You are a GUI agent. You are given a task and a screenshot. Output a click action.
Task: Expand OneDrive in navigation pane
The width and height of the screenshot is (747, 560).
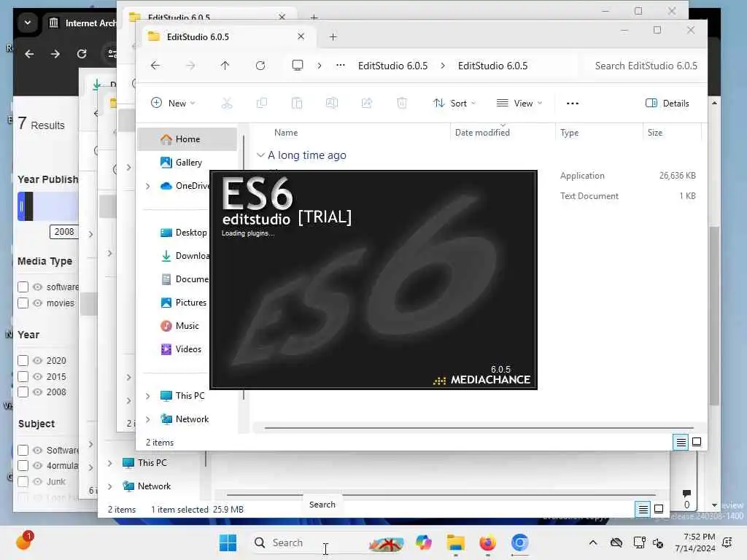pos(147,186)
